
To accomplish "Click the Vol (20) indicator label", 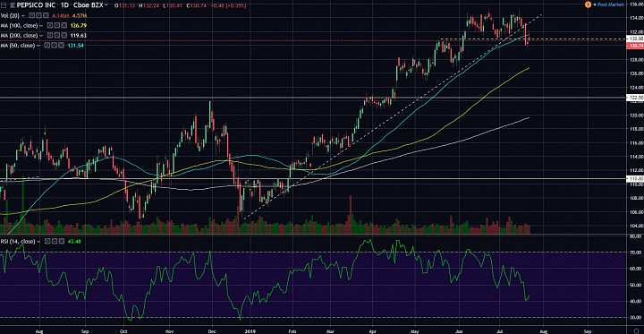I will pos(10,15).
